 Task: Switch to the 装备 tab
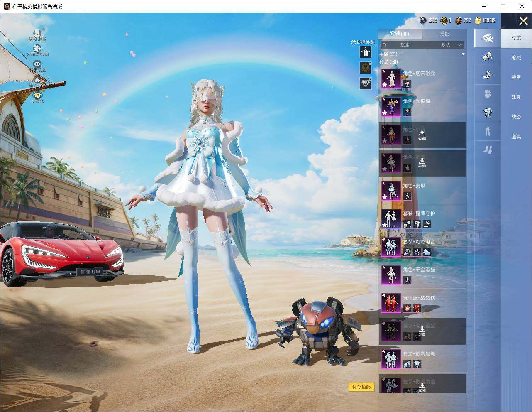(x=516, y=77)
